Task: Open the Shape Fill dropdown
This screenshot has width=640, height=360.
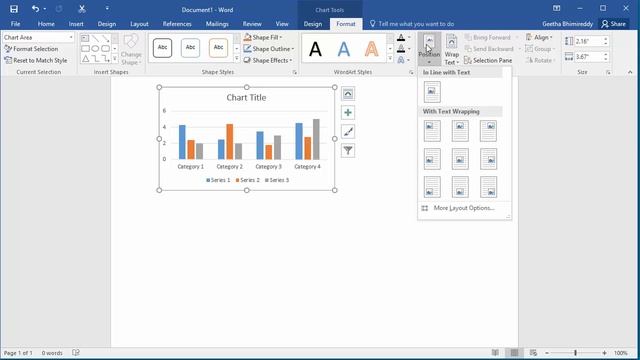Action: (x=263, y=37)
